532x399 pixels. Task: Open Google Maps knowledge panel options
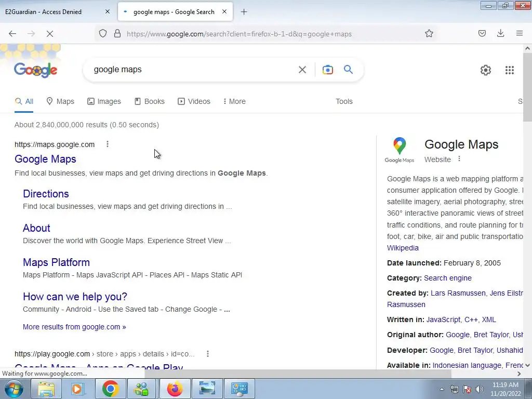(x=459, y=159)
